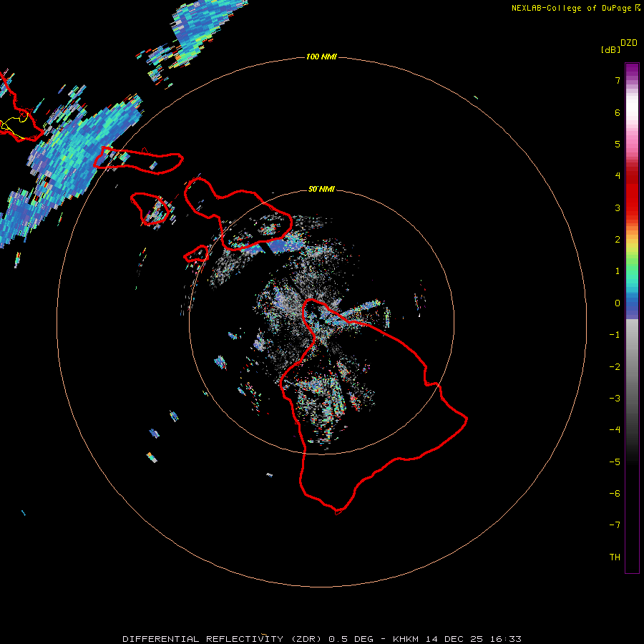Click the KHKM radar site identifier

pos(406,639)
